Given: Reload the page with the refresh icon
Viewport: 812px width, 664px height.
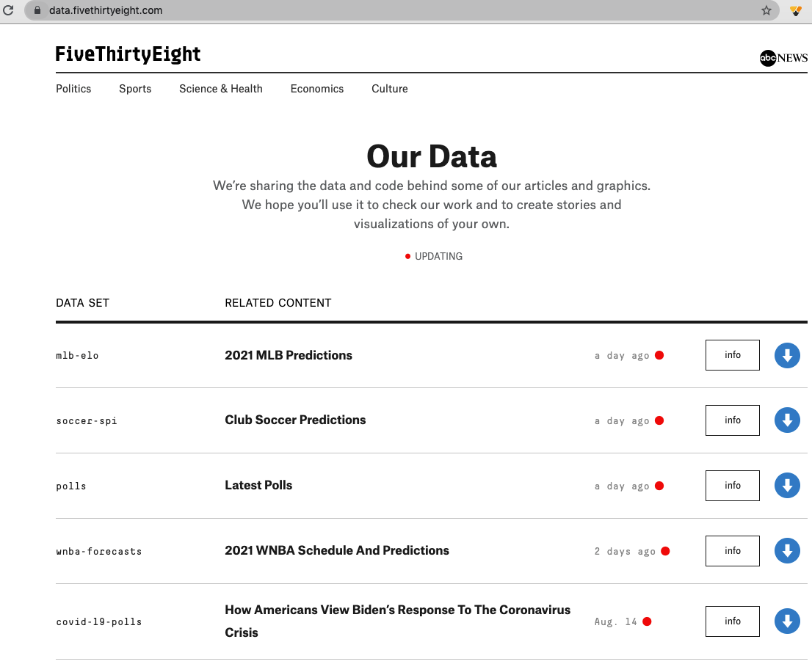Looking at the screenshot, I should click(8, 10).
